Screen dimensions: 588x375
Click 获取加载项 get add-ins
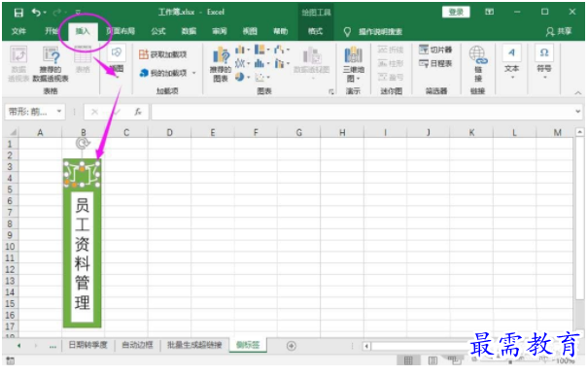click(x=162, y=54)
